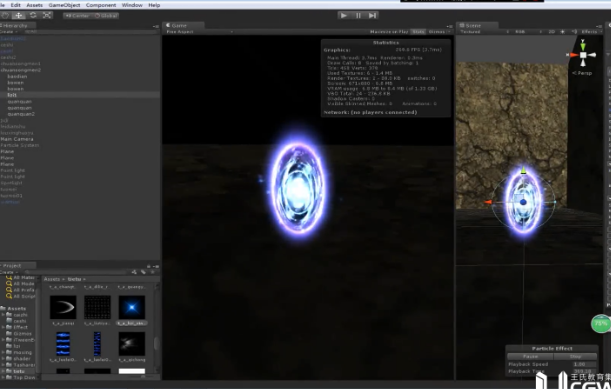Click the search by label icon in Project
The image size is (611, 389).
click(x=143, y=272)
